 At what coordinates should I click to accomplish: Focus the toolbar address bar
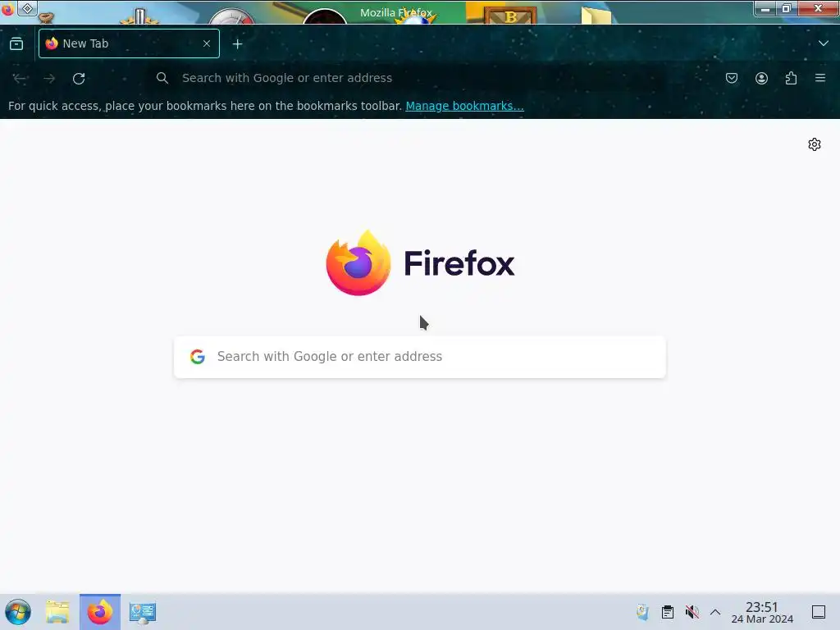(x=407, y=78)
